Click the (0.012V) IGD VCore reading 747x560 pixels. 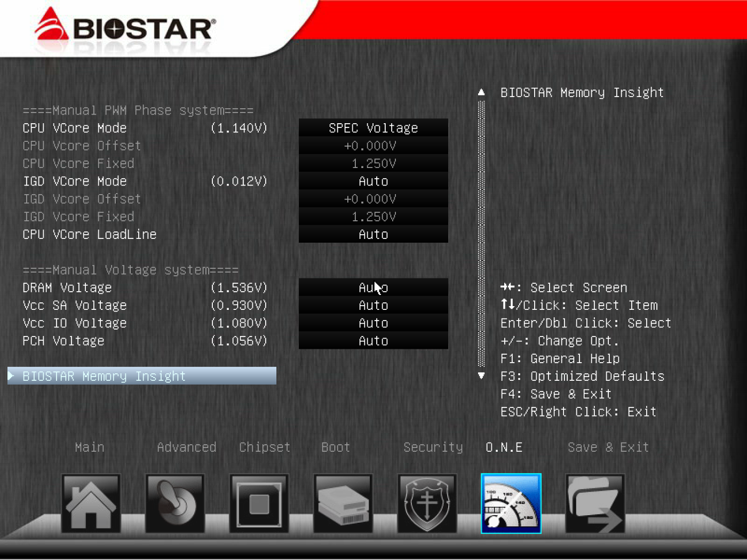239,181
